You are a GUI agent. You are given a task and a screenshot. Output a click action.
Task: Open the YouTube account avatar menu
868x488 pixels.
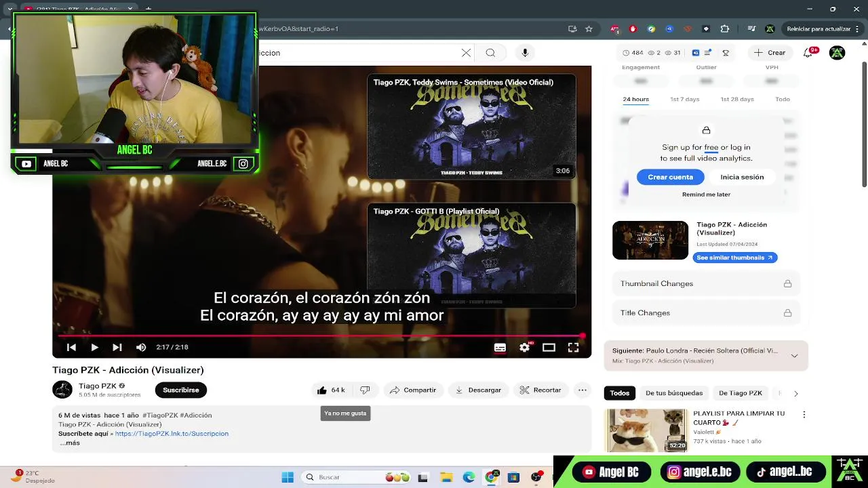837,53
